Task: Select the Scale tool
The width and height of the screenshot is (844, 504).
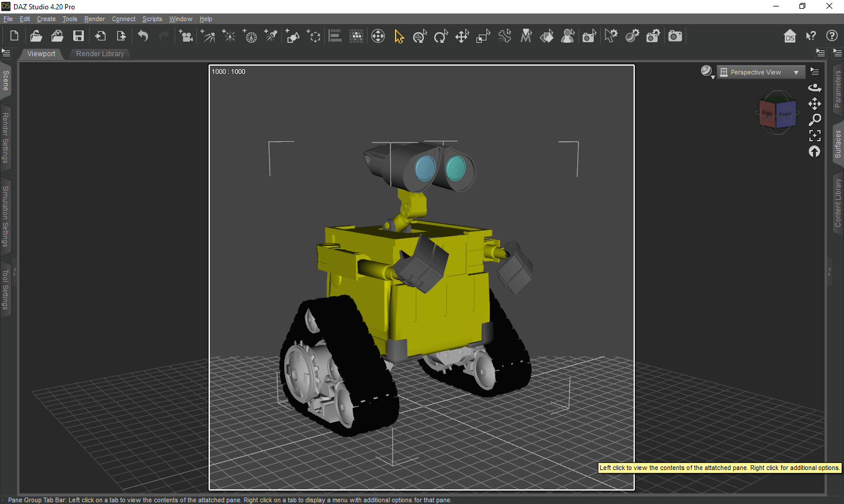Action: click(484, 36)
